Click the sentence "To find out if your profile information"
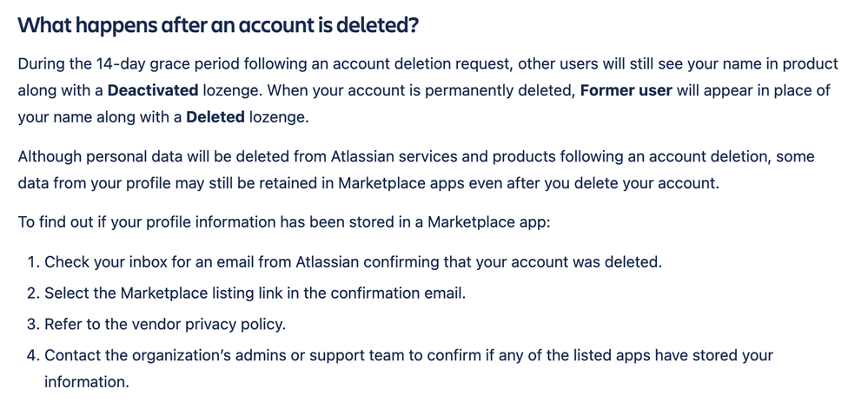868x409 pixels. point(284,222)
